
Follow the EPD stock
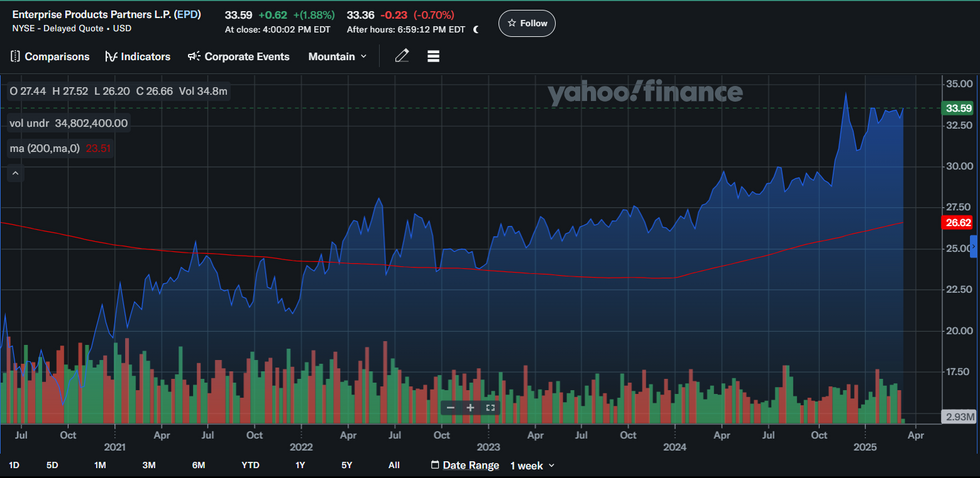527,23
